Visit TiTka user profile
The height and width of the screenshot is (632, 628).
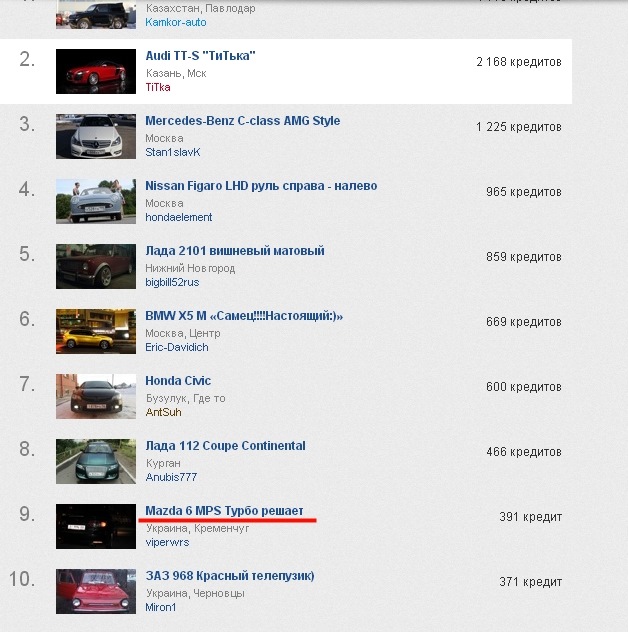click(x=158, y=87)
